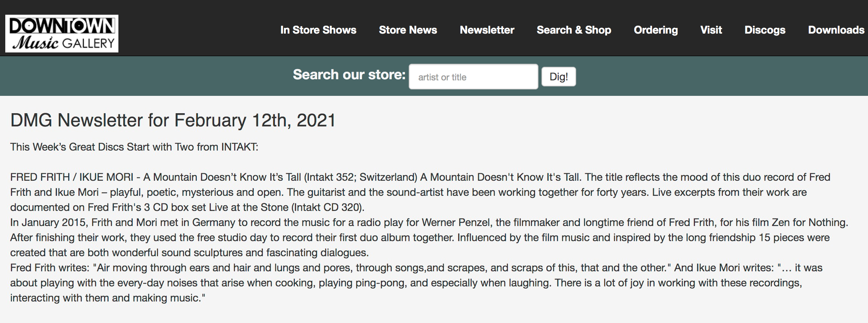Viewport: 868px width, 323px height.
Task: Click the Visit nav link
Action: 711,30
